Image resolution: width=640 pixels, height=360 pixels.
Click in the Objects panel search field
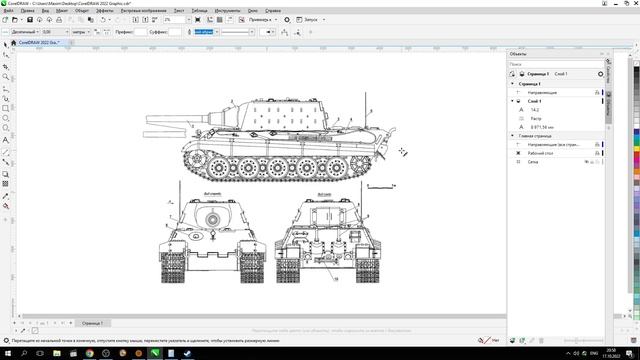pos(556,64)
